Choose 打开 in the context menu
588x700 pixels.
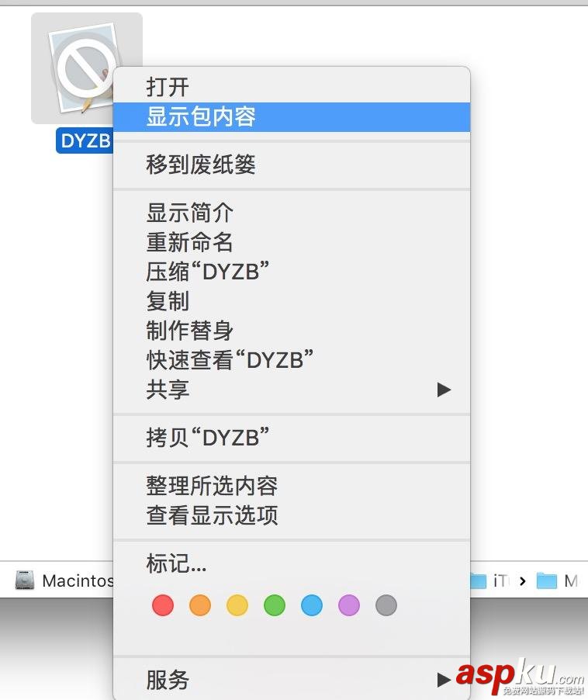click(168, 87)
